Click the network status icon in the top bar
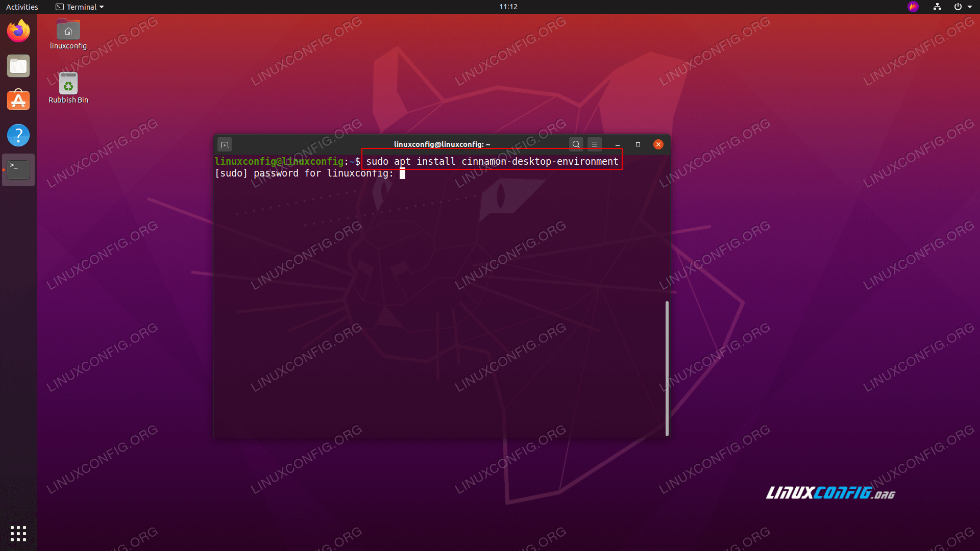This screenshot has height=551, width=980. [x=937, y=7]
